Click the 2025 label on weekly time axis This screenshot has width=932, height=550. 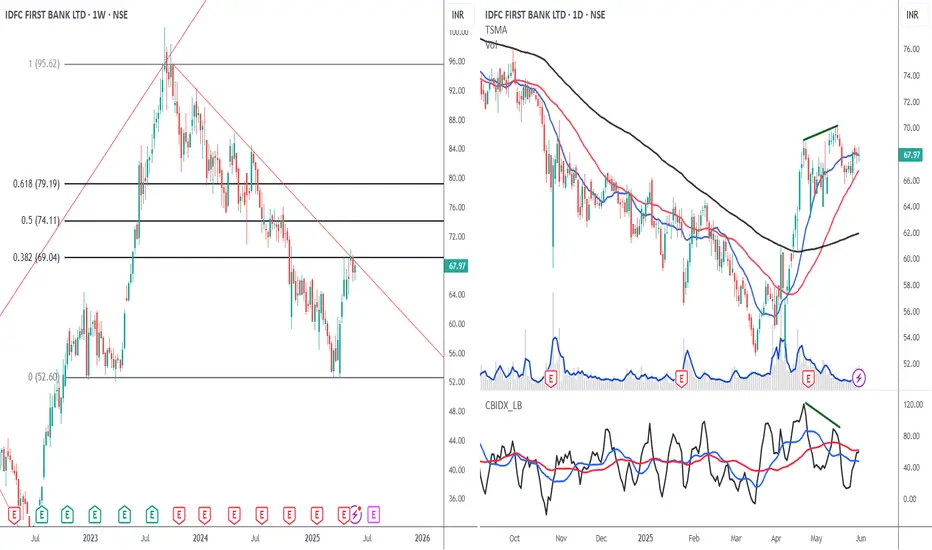click(x=312, y=538)
